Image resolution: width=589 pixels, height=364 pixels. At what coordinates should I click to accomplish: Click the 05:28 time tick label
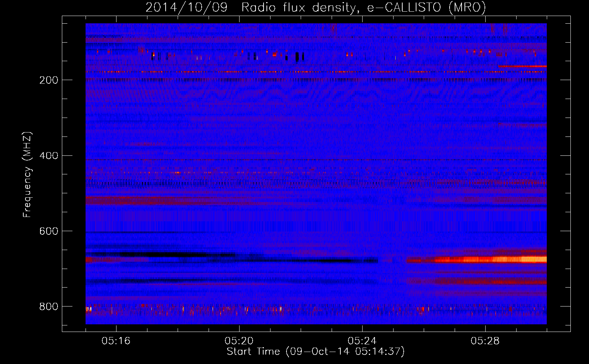(485, 341)
